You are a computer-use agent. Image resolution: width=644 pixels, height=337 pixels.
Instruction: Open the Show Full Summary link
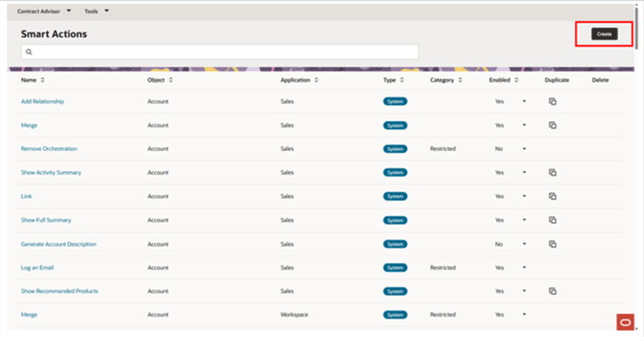pos(46,220)
